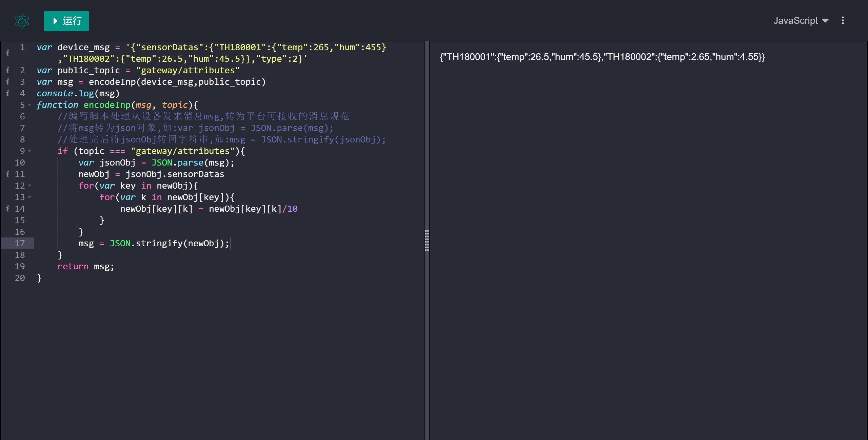Click the info marker on line 1
This screenshot has width=868, height=440.
click(7, 53)
